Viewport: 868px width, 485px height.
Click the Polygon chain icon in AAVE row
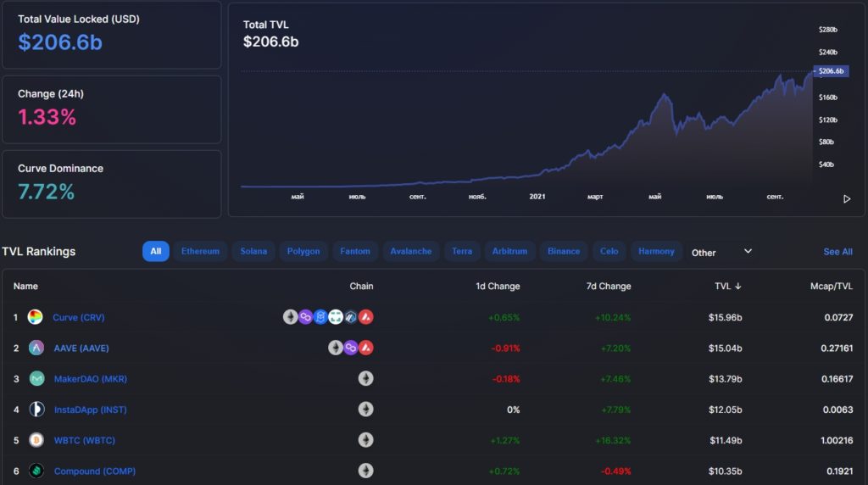(351, 348)
